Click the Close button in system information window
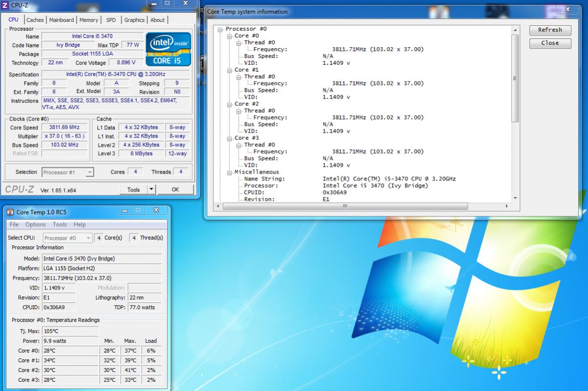 point(550,43)
